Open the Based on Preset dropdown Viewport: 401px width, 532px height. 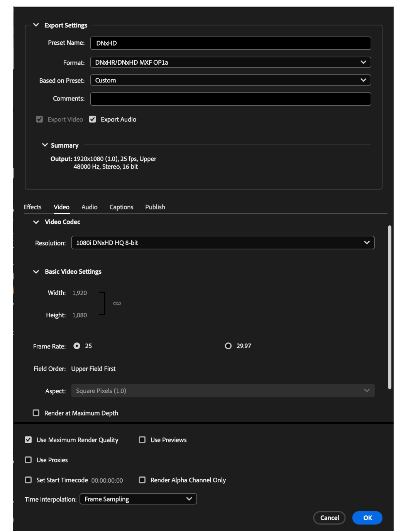[230, 80]
